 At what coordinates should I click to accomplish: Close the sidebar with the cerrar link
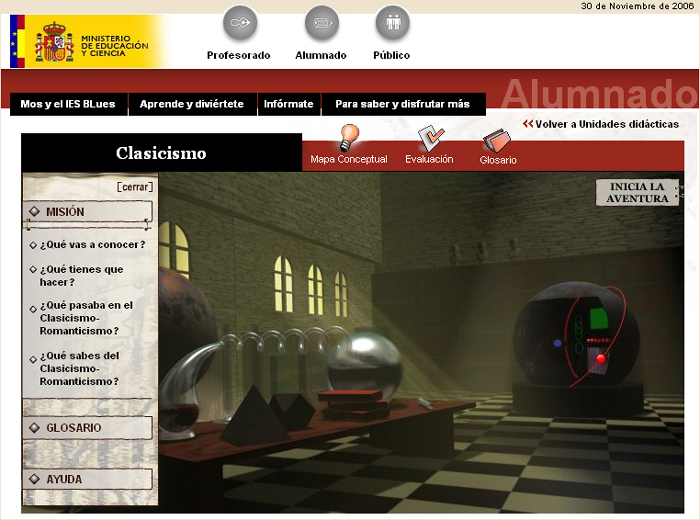(135, 187)
